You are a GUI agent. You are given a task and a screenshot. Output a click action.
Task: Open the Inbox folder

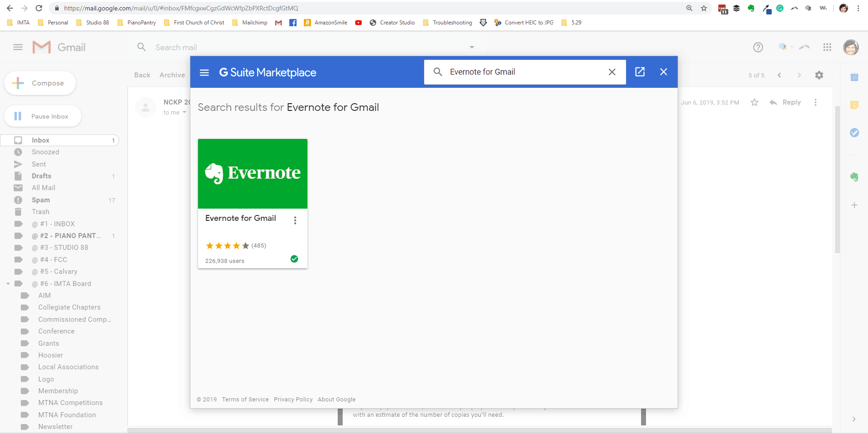[x=60, y=140]
